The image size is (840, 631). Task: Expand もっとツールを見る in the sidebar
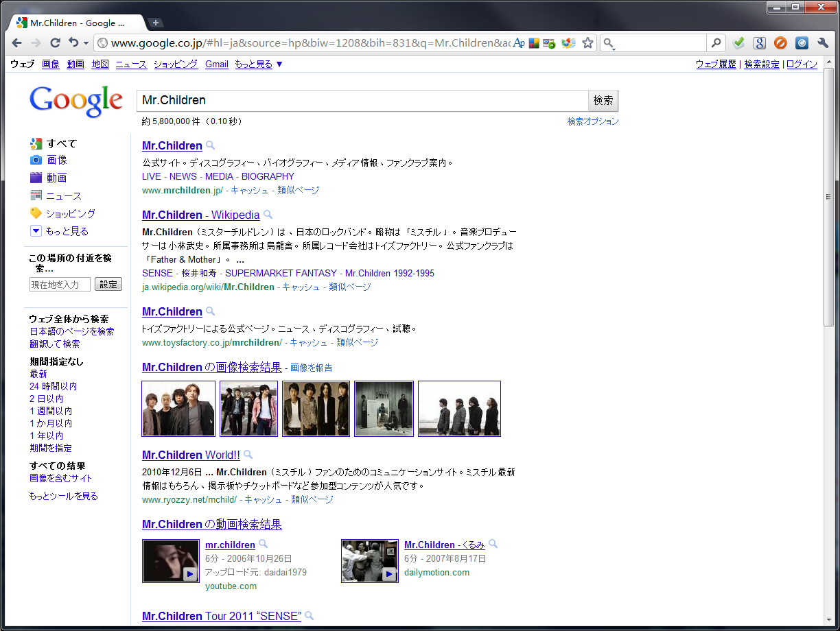[x=63, y=496]
